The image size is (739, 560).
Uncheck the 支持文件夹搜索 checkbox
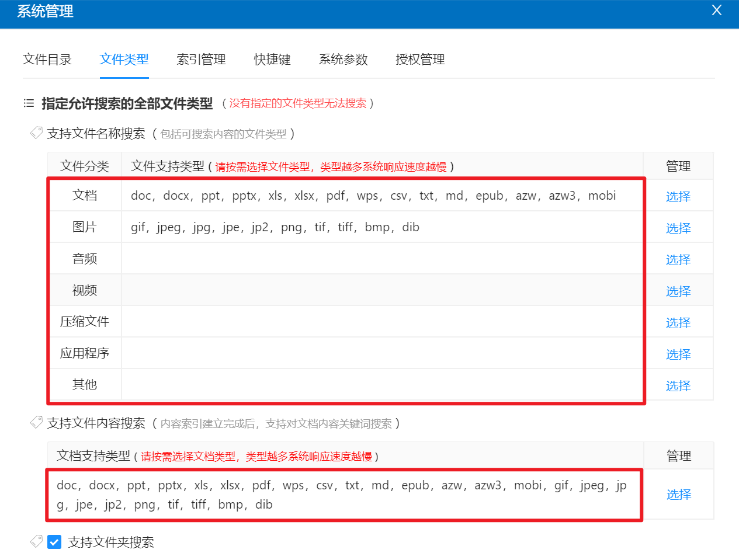tap(54, 542)
